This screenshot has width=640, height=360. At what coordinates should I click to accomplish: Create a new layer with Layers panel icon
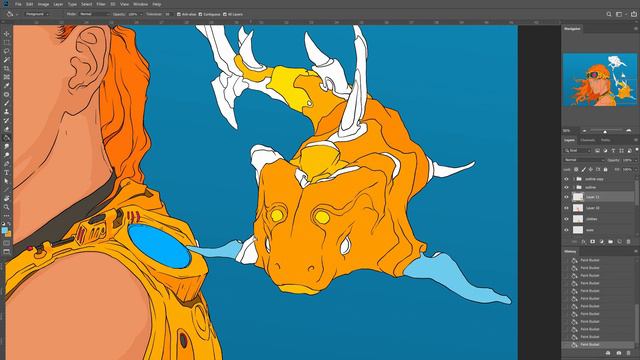coord(620,242)
